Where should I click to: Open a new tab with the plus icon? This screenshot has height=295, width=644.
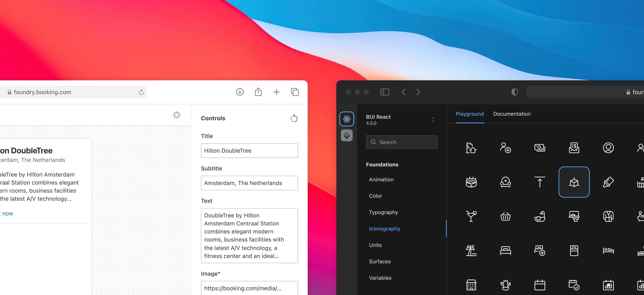tap(277, 92)
